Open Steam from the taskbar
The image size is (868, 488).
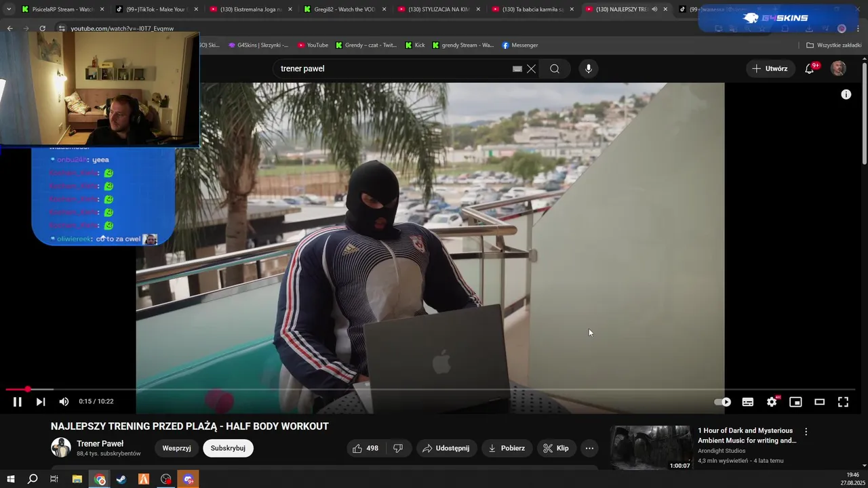point(121,479)
